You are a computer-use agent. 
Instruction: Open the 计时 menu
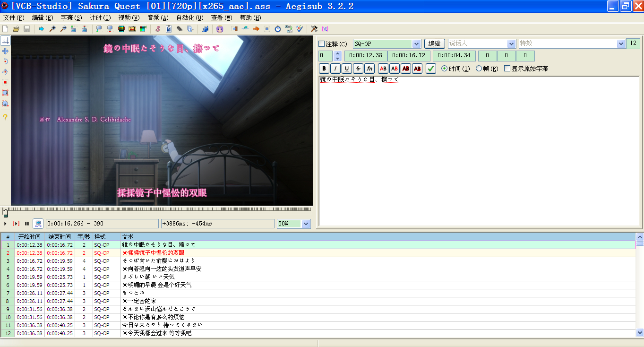(x=100, y=17)
